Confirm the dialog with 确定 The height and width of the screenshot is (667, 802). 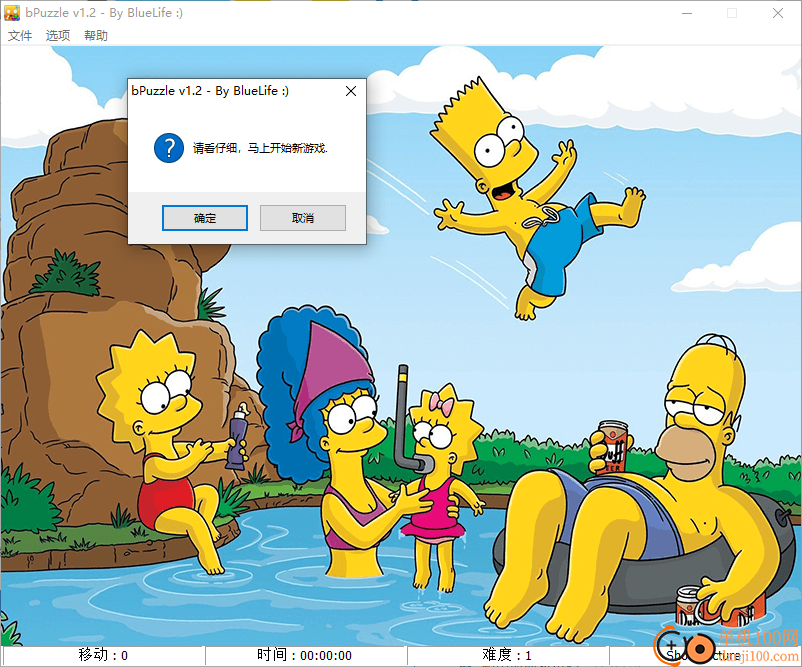click(205, 218)
